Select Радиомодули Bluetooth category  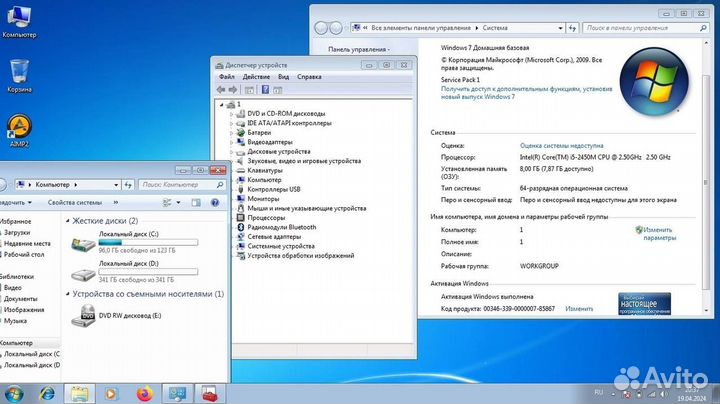[281, 227]
